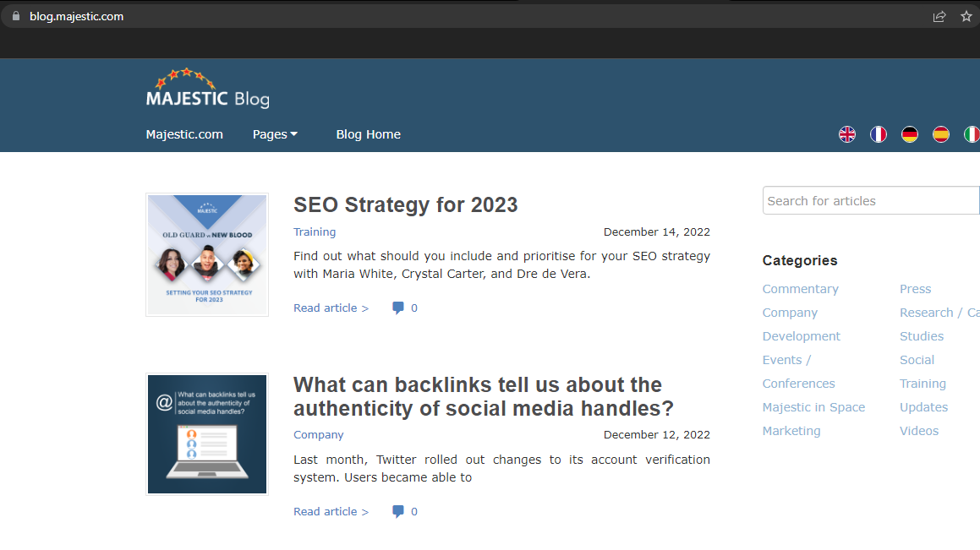
Task: Click the Search for articles field
Action: click(x=871, y=200)
